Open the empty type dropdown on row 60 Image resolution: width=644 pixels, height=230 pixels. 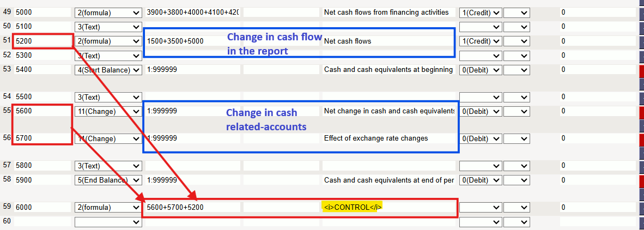pos(107,222)
